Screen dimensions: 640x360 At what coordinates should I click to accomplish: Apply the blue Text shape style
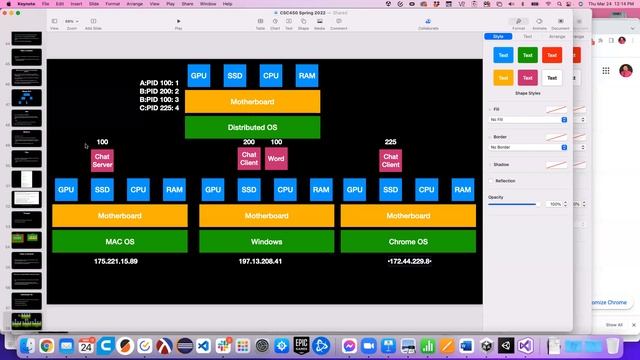[503, 55]
